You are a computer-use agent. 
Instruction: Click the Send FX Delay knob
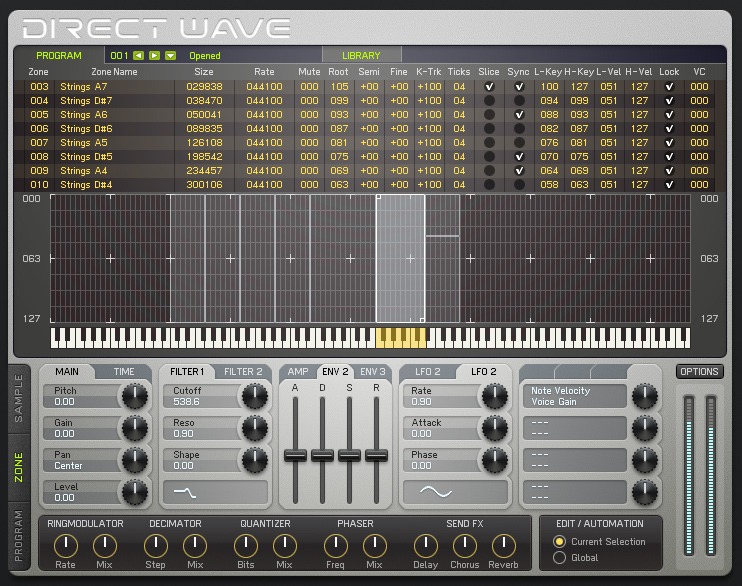click(x=425, y=546)
